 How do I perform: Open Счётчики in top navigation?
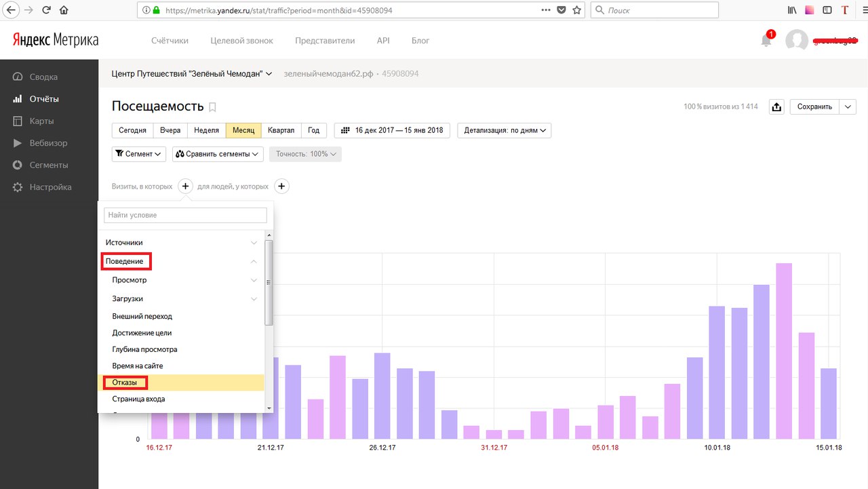click(170, 41)
